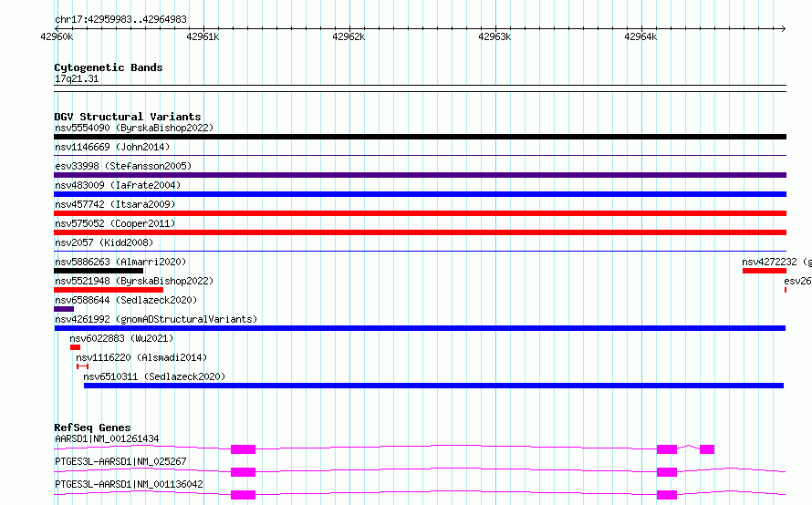The height and width of the screenshot is (505, 812).
Task: Open the PTGES3L-AARSD1|NM_025267 gene label
Action: click(x=120, y=461)
